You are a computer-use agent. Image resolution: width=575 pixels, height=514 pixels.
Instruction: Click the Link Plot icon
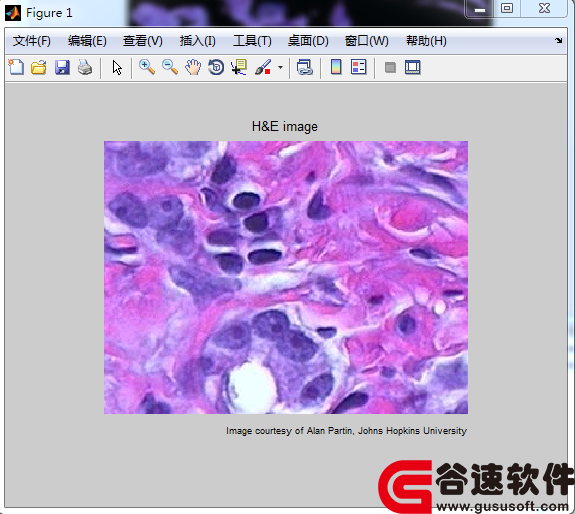pos(305,67)
